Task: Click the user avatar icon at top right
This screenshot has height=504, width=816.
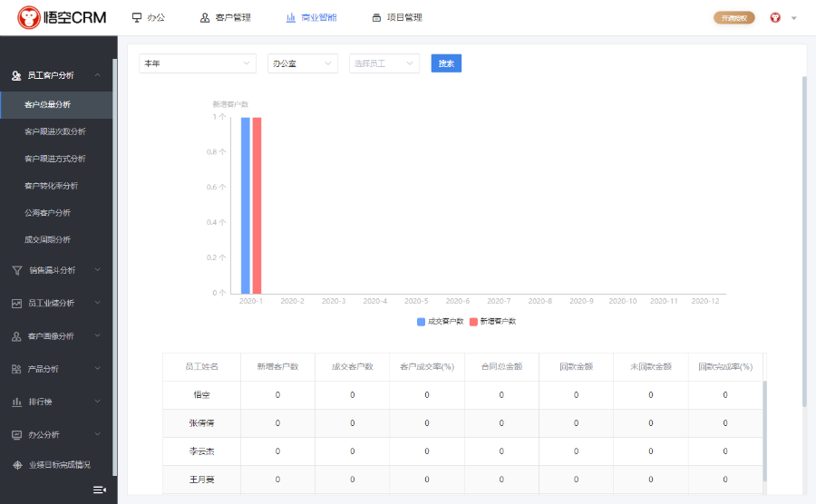Action: (x=775, y=17)
